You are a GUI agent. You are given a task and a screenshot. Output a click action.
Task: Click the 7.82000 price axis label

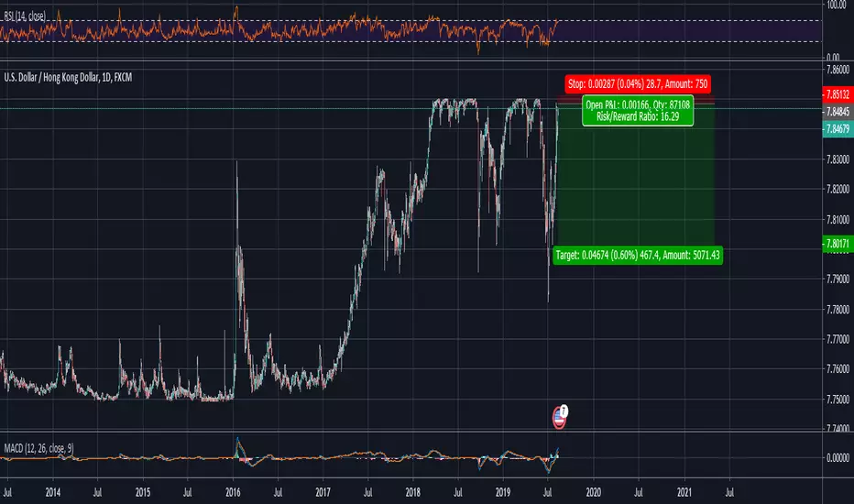pos(838,189)
